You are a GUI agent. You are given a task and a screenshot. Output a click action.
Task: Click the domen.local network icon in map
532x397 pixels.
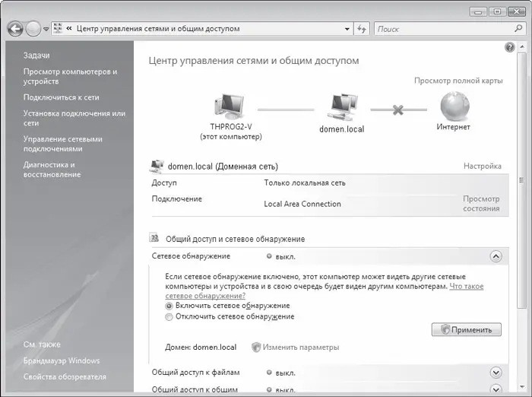[x=342, y=106]
